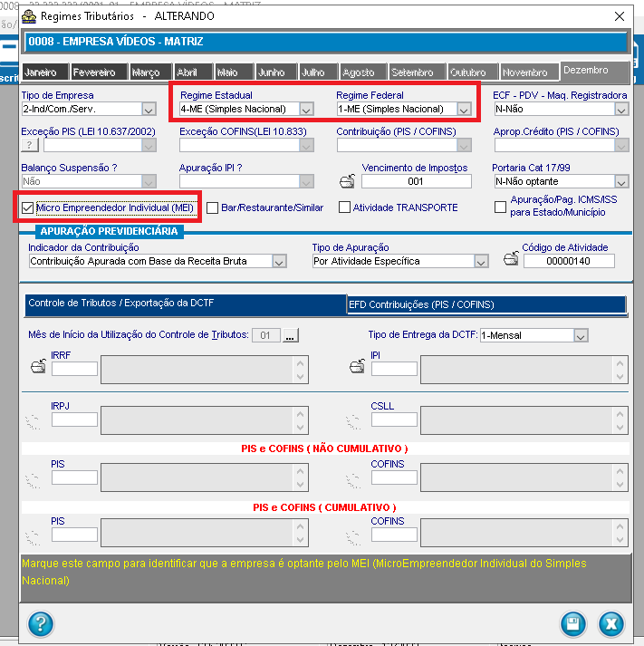Open the Julho tab
Viewport: 644px width, 646px height.
(318, 72)
